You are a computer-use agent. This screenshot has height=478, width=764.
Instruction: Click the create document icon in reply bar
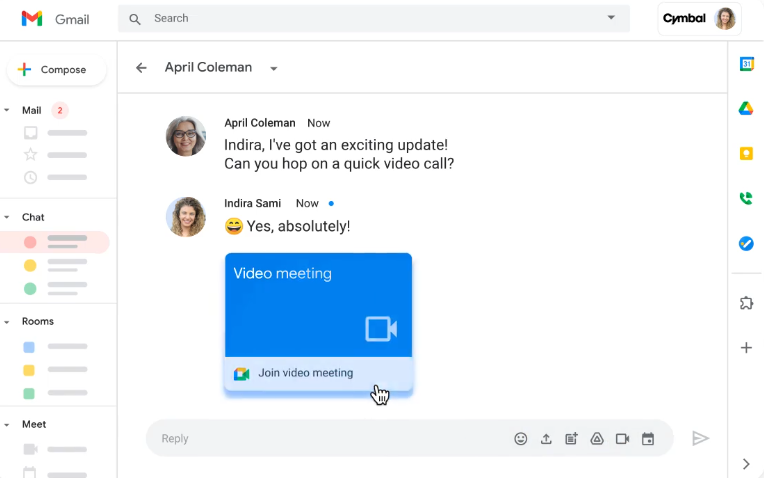pos(572,439)
